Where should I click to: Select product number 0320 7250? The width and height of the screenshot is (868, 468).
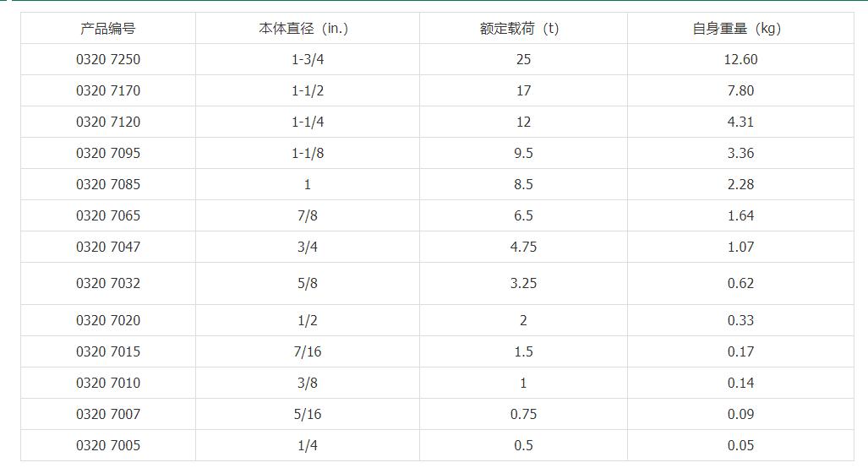(108, 59)
